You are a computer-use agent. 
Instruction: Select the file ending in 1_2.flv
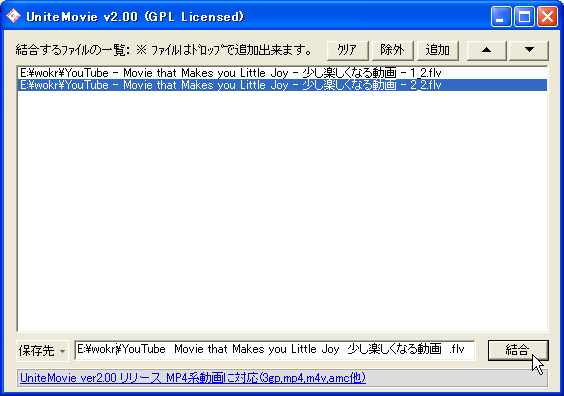[x=282, y=73]
